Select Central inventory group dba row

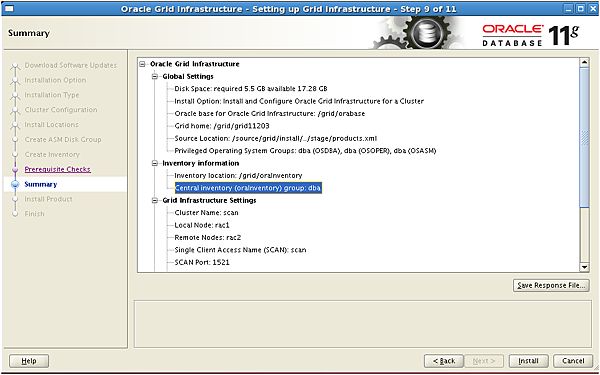[248, 188]
